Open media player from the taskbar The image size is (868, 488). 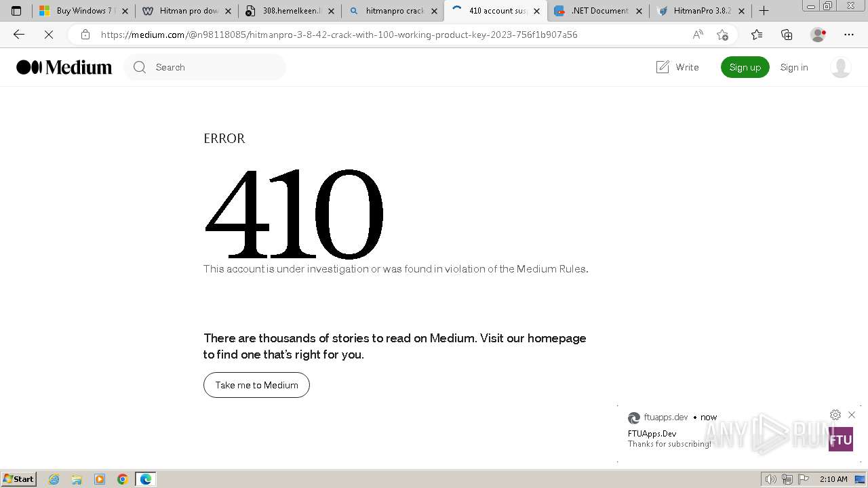(100, 479)
